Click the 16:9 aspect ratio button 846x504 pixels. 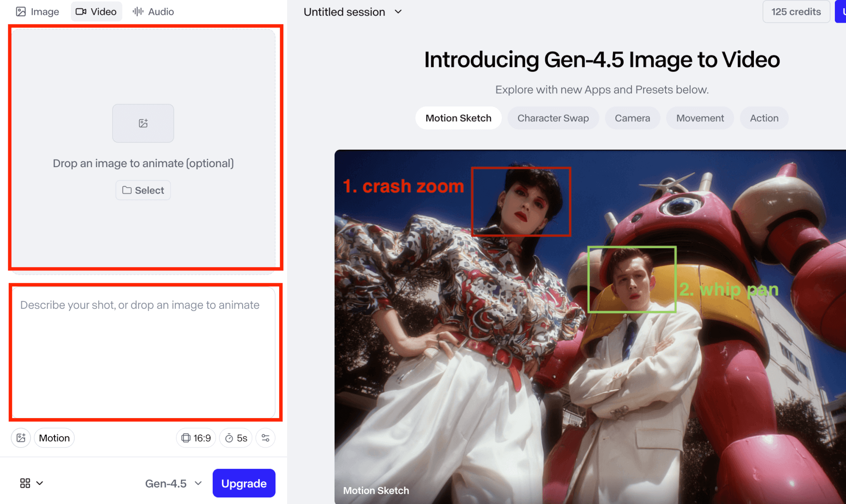click(x=196, y=438)
